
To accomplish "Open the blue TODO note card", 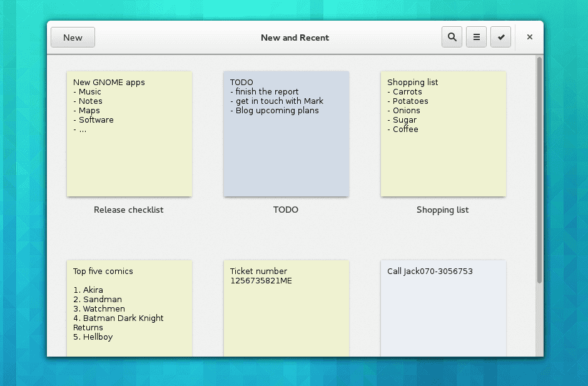I will tap(286, 134).
